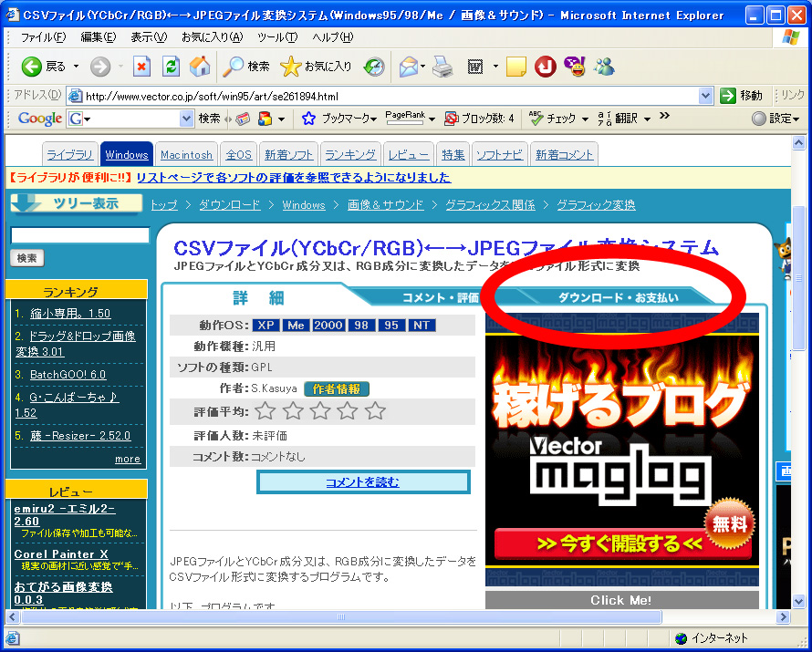
Task: Click the IE Back arrow button
Action: point(31,67)
